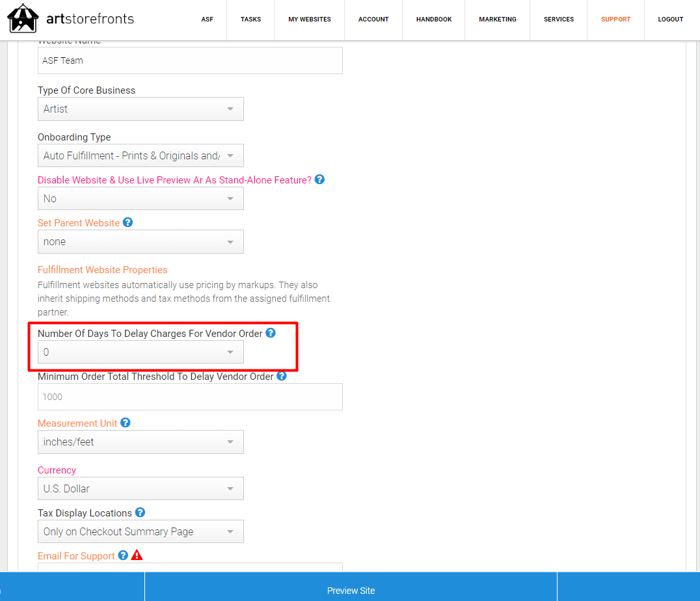Click the Onboarding Type label
This screenshot has height=601, width=700.
click(74, 137)
